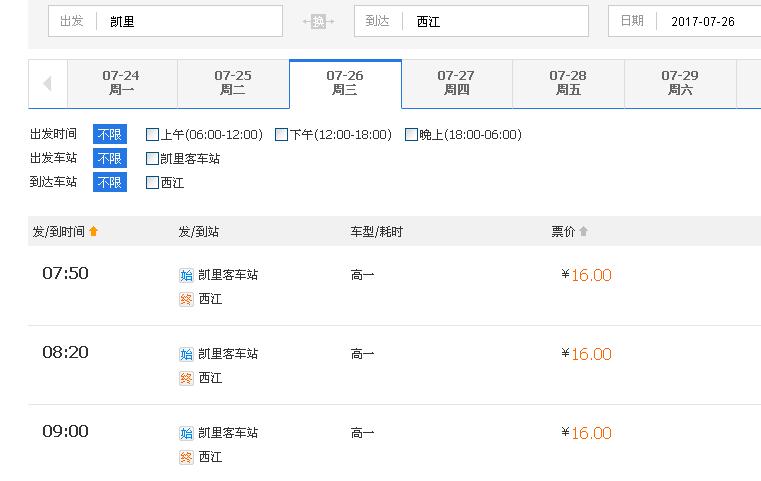Viewport: 761px width, 481px height.
Task: Tick the 晚上(18:00-06:00) checkbox
Action: click(x=411, y=135)
